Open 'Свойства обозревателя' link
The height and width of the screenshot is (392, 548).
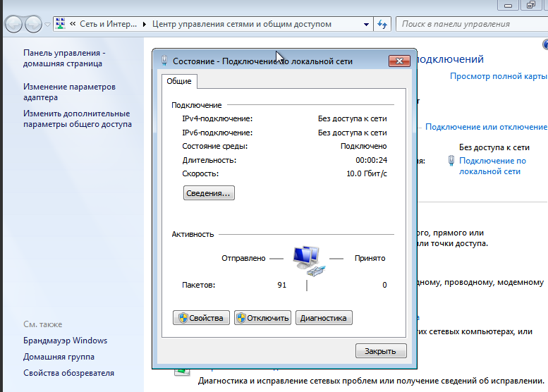[68, 373]
